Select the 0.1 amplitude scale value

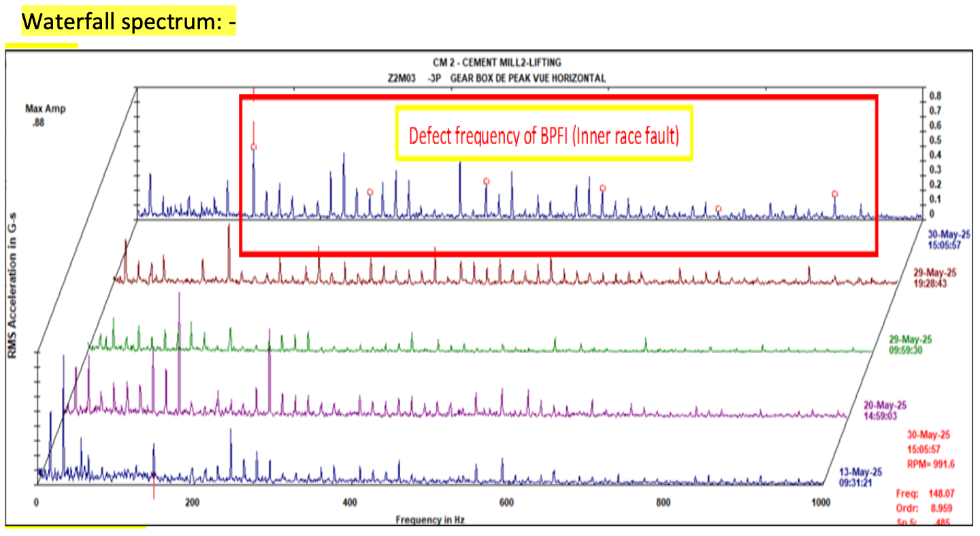click(936, 199)
